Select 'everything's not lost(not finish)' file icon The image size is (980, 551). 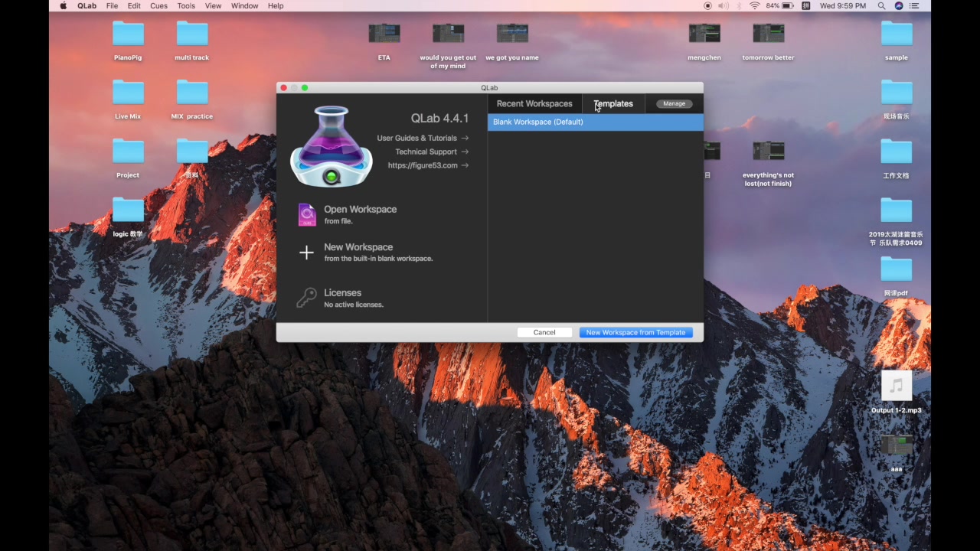click(x=768, y=151)
